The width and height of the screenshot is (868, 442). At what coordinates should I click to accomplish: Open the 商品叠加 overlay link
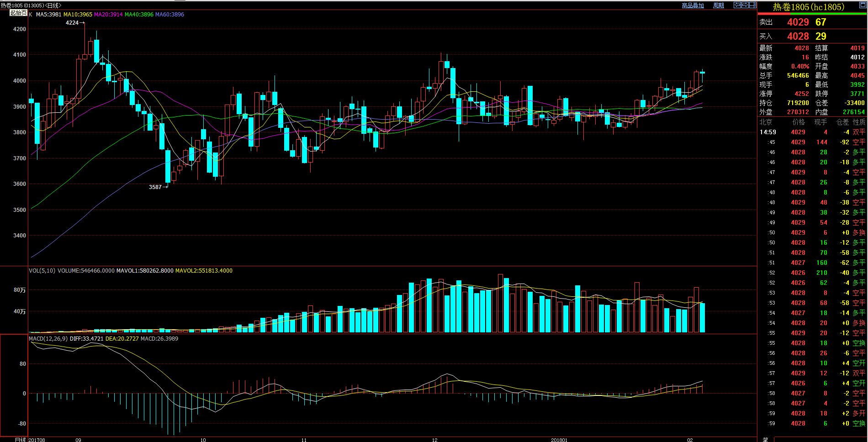click(x=693, y=5)
